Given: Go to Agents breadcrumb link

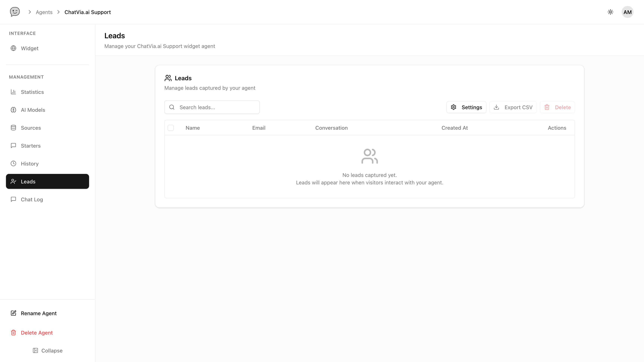Looking at the screenshot, I should [x=44, y=12].
